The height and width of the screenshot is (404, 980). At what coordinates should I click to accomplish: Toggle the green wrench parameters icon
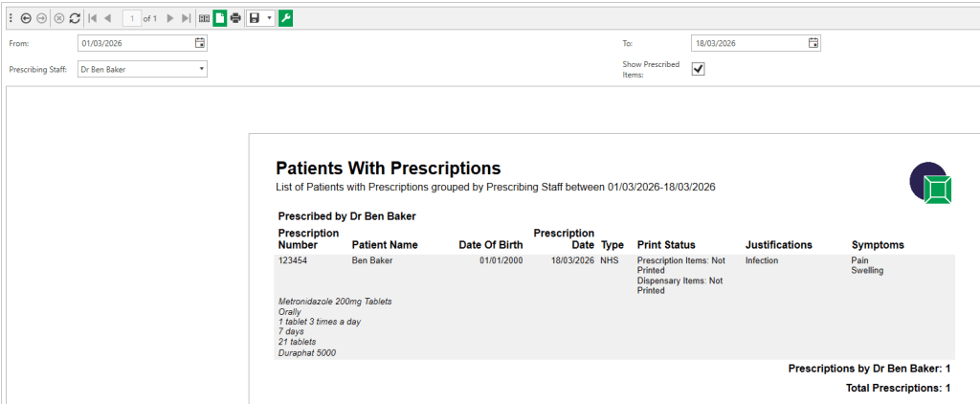point(285,18)
